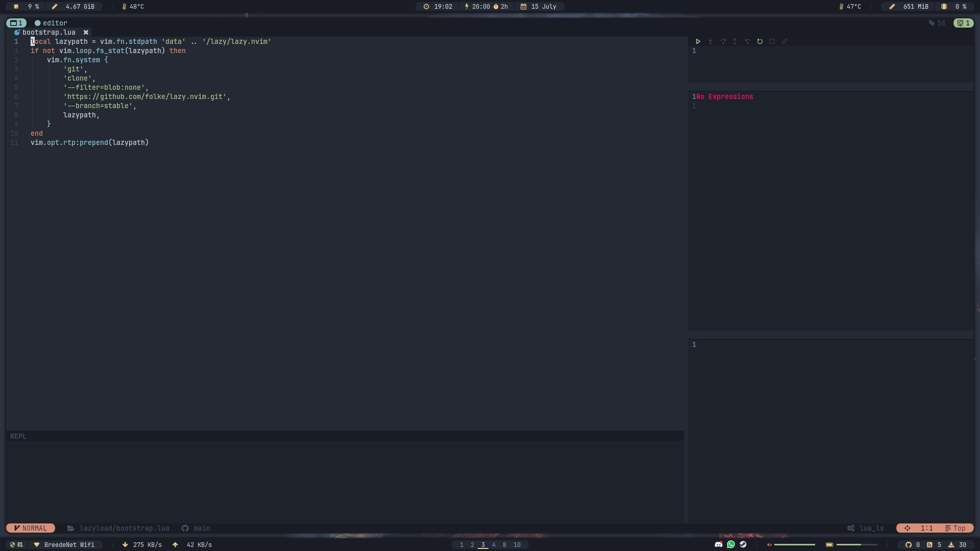
Task: Launch Steam from the bottom tray
Action: pos(744,544)
